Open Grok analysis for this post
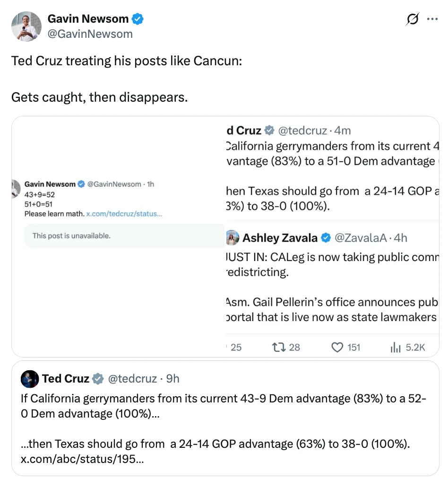 click(412, 19)
